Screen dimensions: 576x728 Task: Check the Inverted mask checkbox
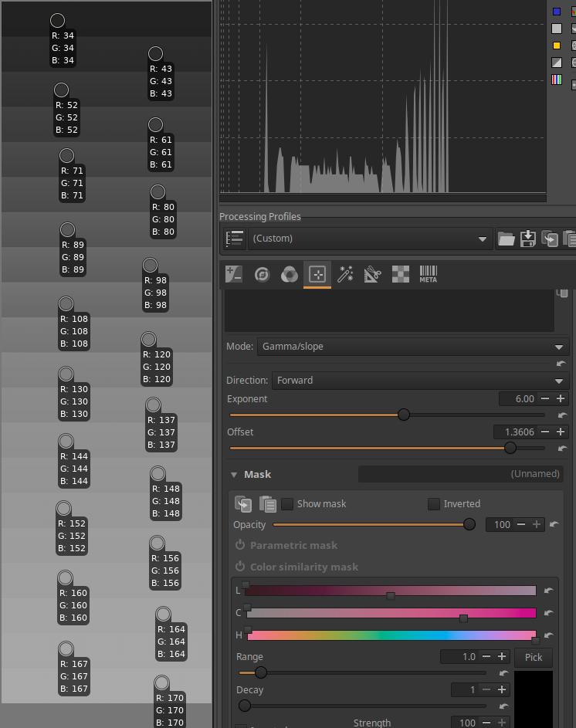point(434,504)
